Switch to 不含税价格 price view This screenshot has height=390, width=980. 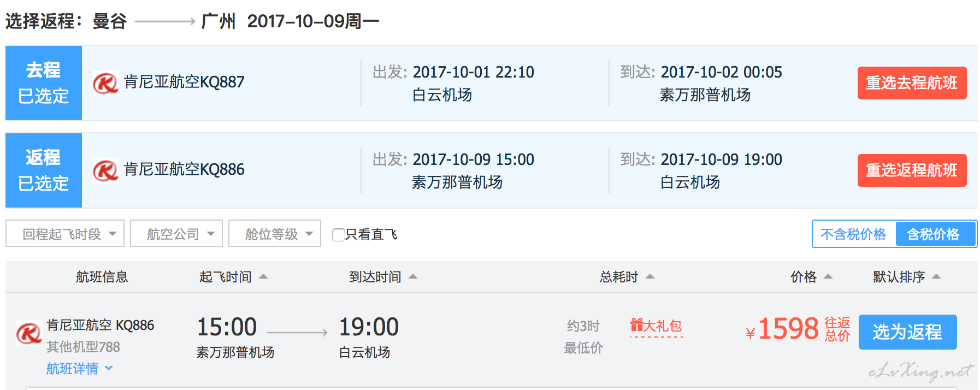pyautogui.click(x=853, y=234)
